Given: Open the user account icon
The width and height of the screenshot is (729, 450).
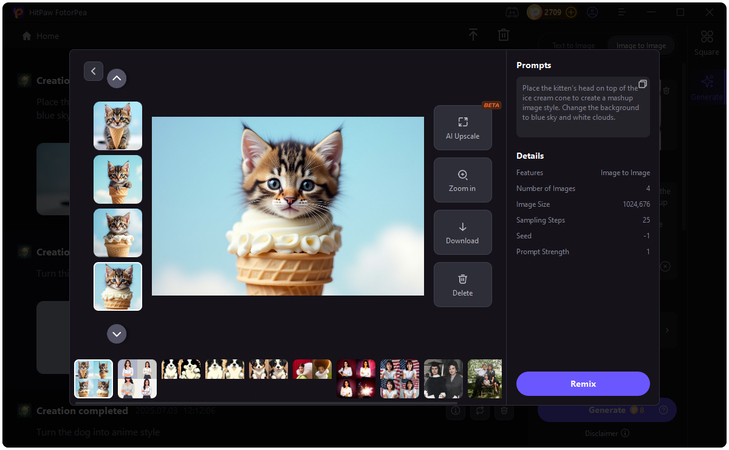Looking at the screenshot, I should [592, 13].
